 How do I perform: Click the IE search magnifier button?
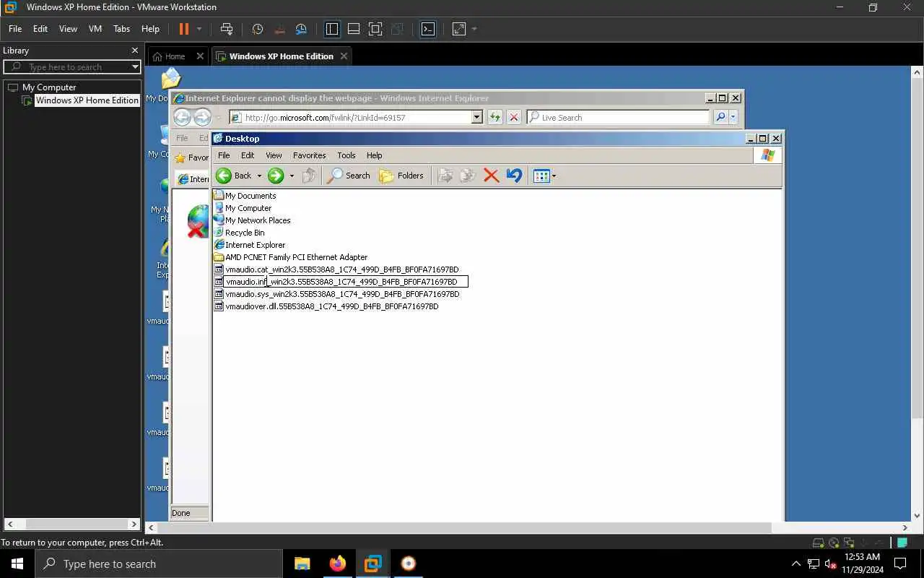coord(720,117)
